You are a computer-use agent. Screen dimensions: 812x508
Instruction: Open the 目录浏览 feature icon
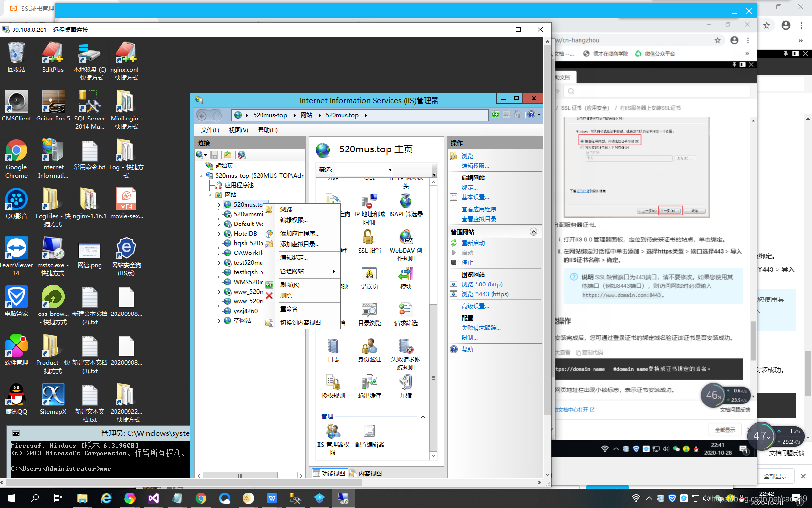[x=369, y=314]
